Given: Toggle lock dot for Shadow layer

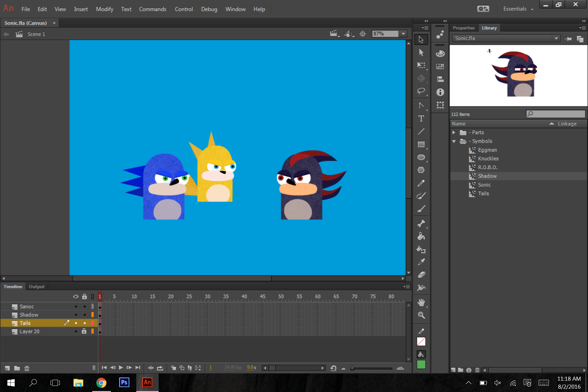Looking at the screenshot, I should pyautogui.click(x=85, y=315).
